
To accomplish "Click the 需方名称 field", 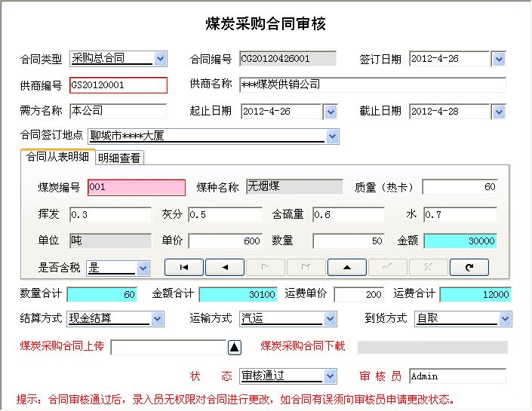I will point(118,111).
